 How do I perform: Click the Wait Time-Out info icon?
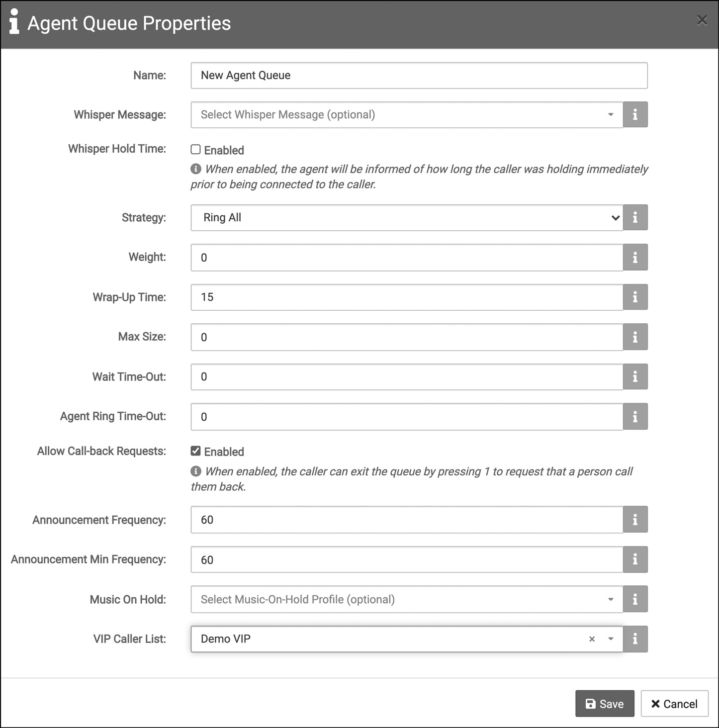click(635, 376)
